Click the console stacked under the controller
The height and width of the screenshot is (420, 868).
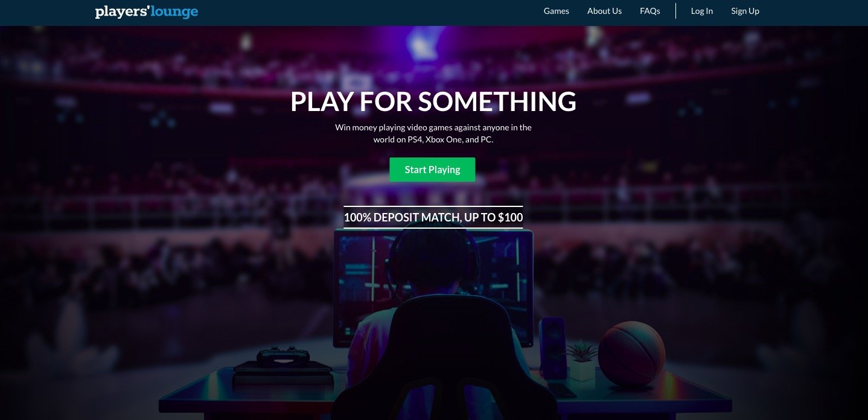[x=283, y=373]
